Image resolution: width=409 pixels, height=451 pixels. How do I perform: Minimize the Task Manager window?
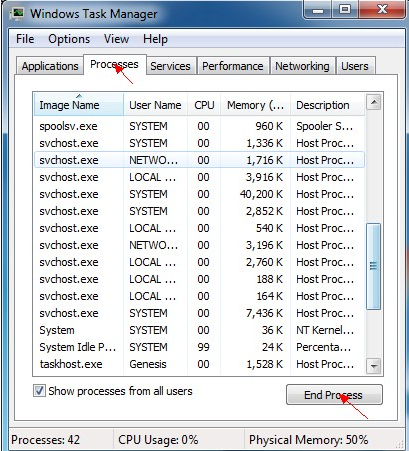(x=318, y=10)
